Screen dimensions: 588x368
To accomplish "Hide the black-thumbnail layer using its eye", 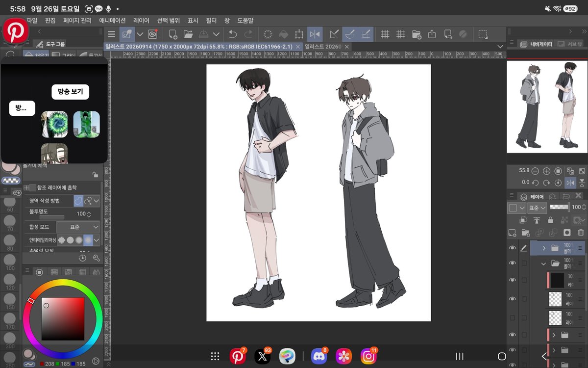I will (x=513, y=280).
